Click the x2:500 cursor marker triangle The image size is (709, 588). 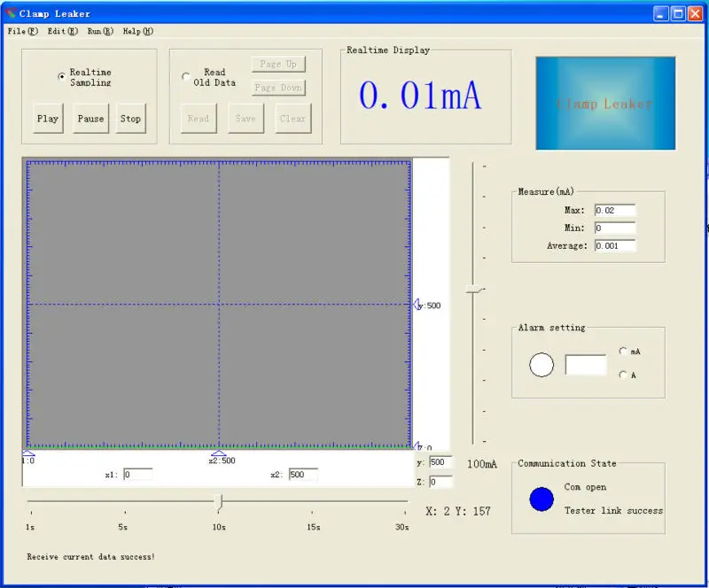pos(219,453)
